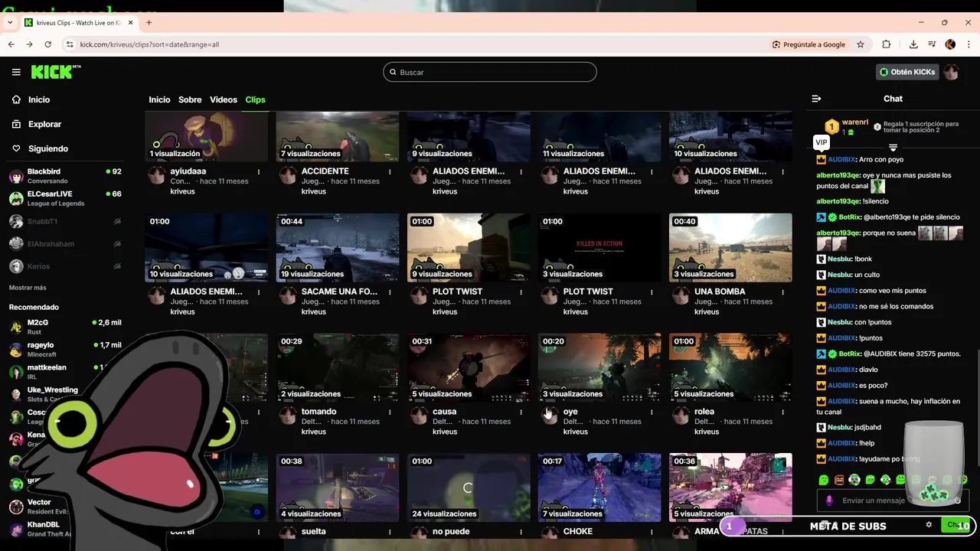Play the causa clip thumbnail
980x551 pixels.
click(x=469, y=367)
